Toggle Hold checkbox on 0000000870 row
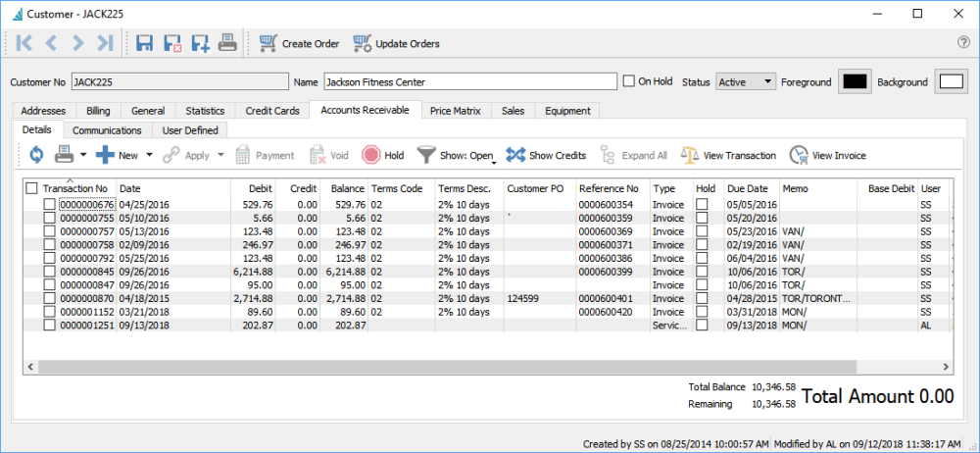This screenshot has width=980, height=453. click(x=703, y=298)
